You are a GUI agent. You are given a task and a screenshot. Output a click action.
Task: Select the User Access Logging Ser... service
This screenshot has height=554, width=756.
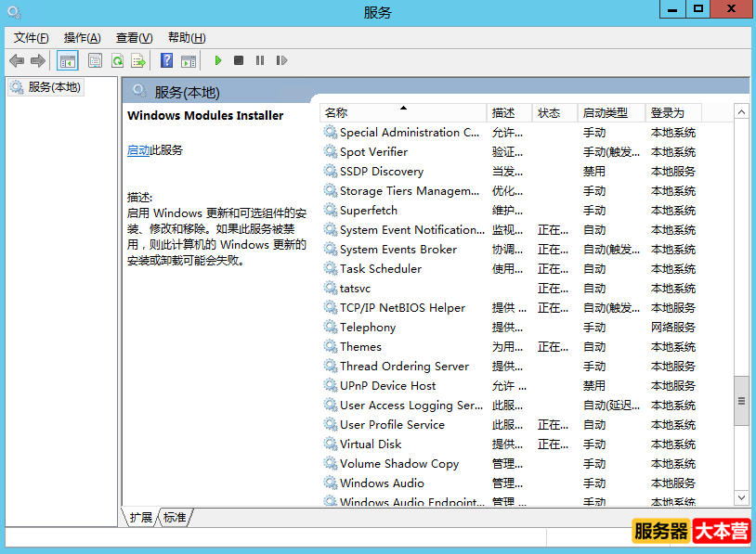point(510,406)
